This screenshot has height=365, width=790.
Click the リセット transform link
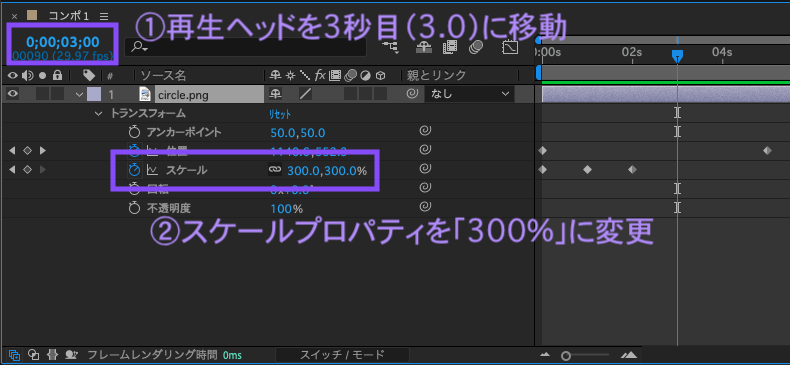tap(280, 114)
